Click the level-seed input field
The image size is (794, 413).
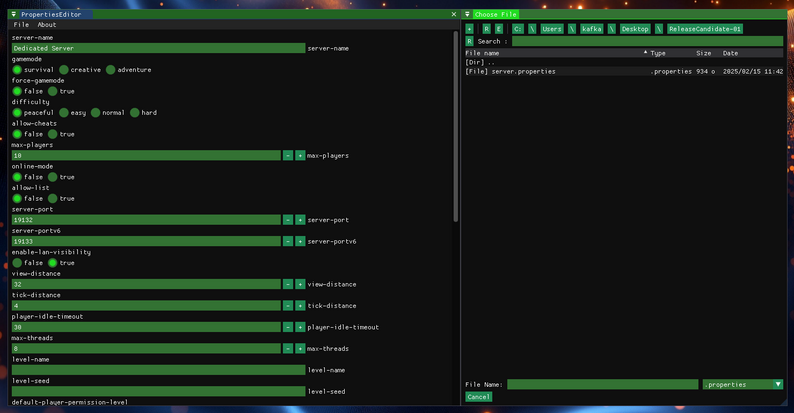[x=158, y=391]
